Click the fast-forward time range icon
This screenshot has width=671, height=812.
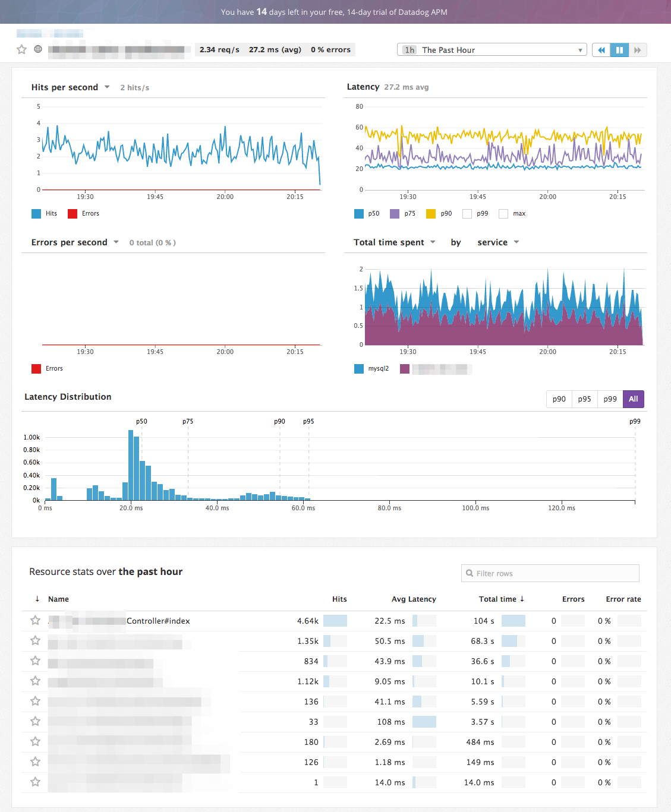pos(638,49)
